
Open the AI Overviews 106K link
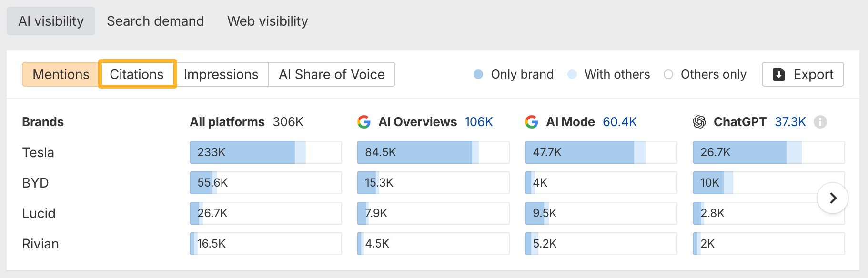click(478, 122)
